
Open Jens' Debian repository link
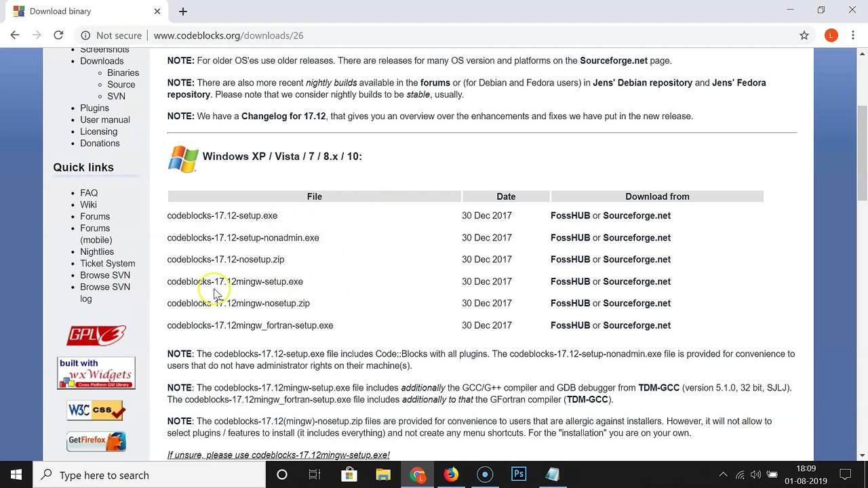[x=643, y=83]
